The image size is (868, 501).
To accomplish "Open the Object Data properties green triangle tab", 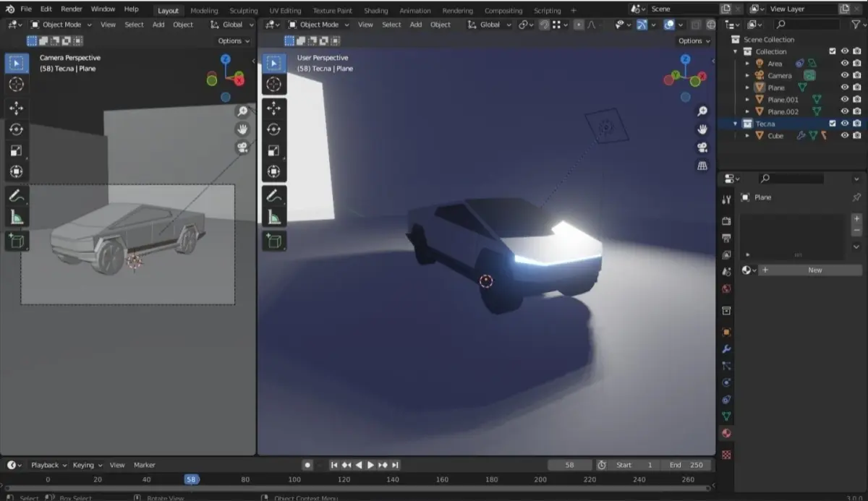I will click(727, 416).
